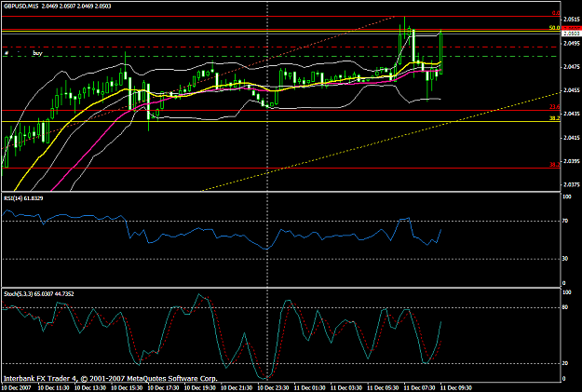Click the 10 Dec 13:30 time label
This screenshot has height=392, width=582.
click(89, 388)
